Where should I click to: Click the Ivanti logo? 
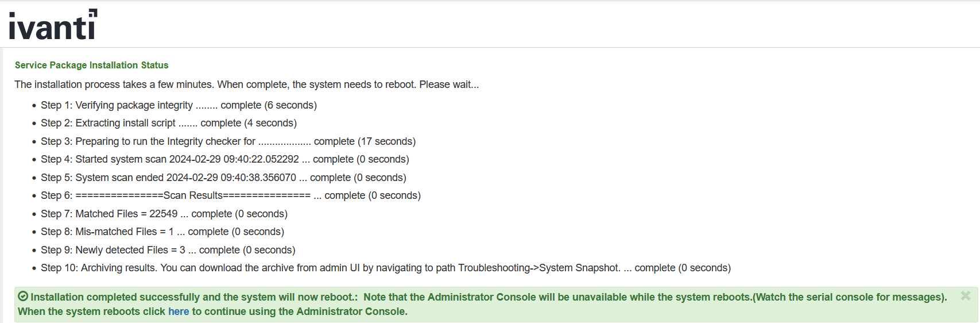pyautogui.click(x=53, y=25)
